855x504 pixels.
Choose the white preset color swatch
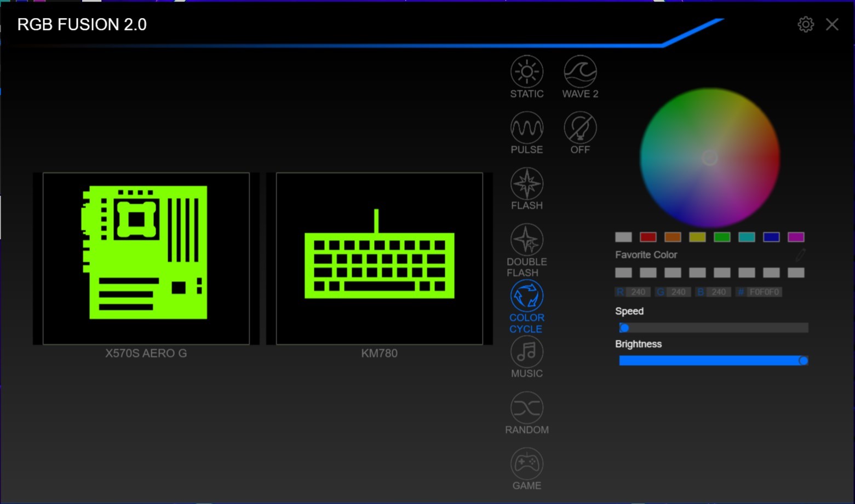click(x=623, y=237)
